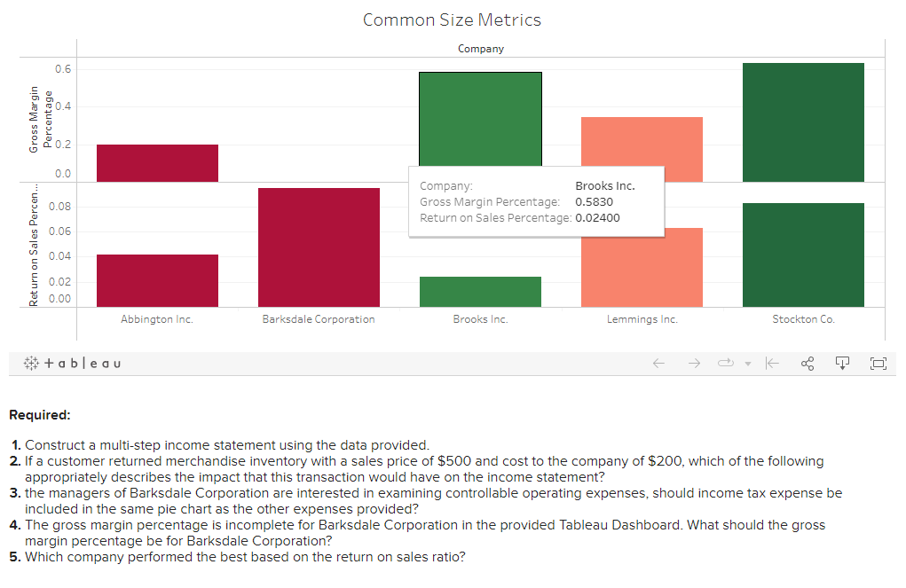The height and width of the screenshot is (588, 906).
Task: Select the Redo arrow in the Tableau toolbar
Action: coord(693,363)
